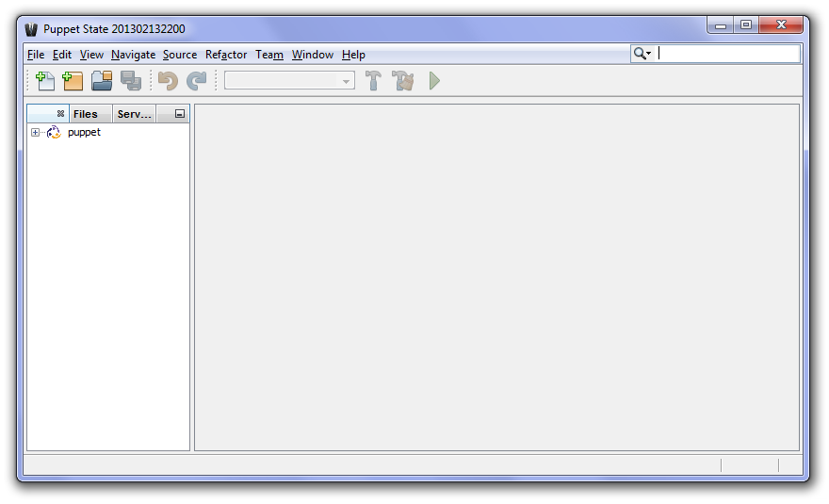Click the green Run Project arrow

[x=434, y=81]
